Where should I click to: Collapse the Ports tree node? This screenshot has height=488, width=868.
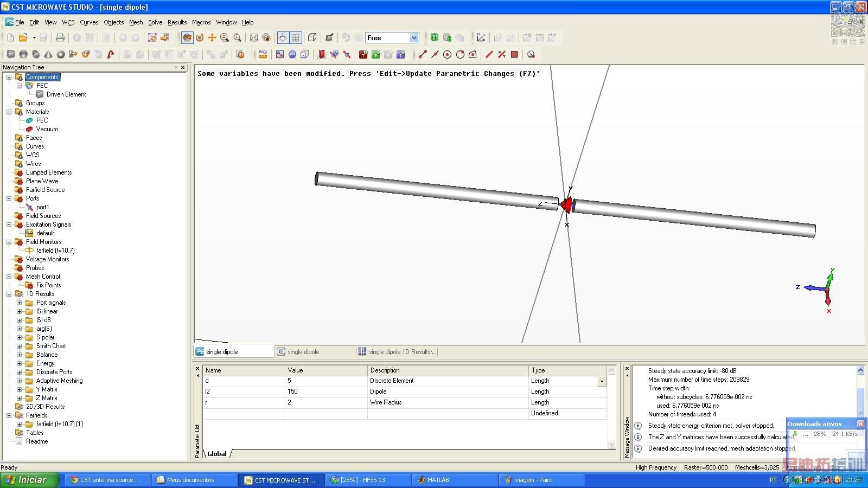click(x=9, y=198)
